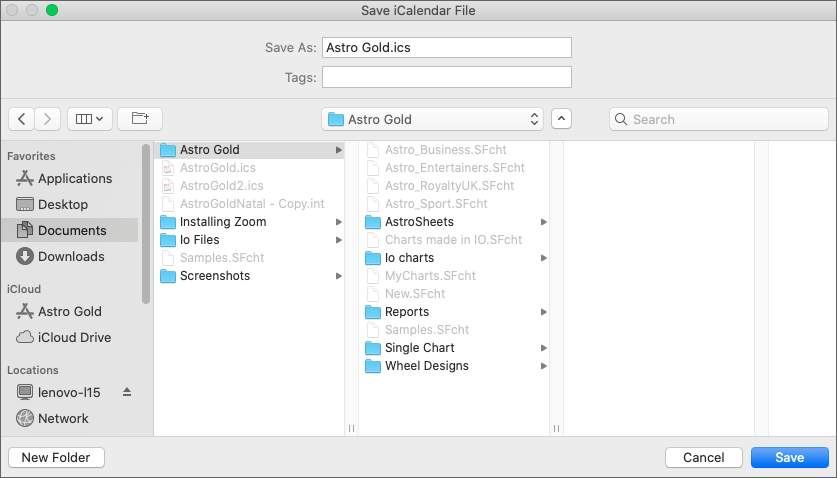837x478 pixels.
Task: Click the second column resize handle
Action: click(x=556, y=428)
